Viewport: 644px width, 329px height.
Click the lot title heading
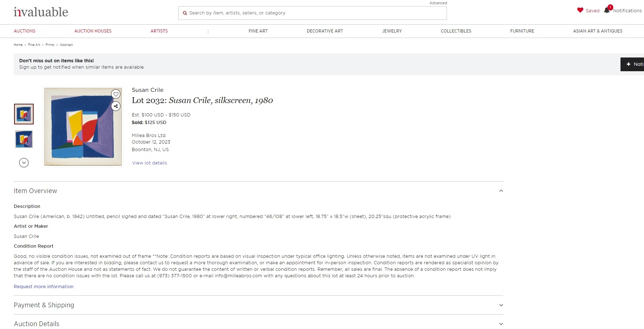pos(202,101)
